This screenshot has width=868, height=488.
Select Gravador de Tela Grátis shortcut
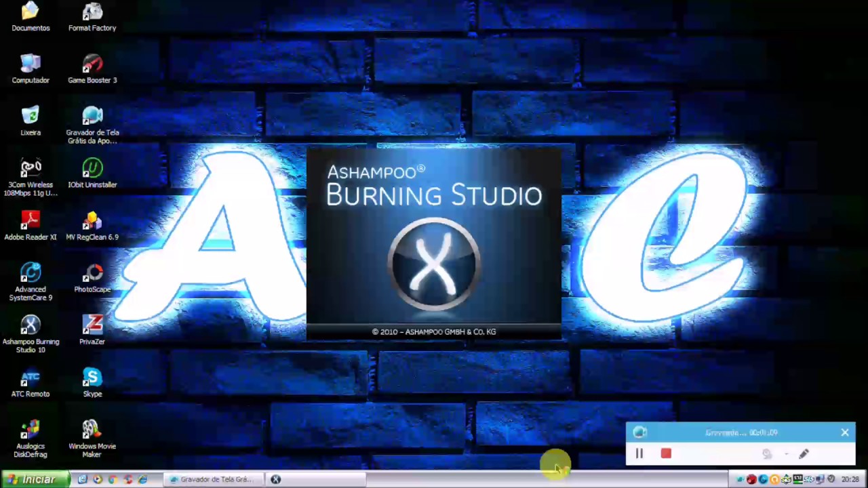(x=92, y=125)
